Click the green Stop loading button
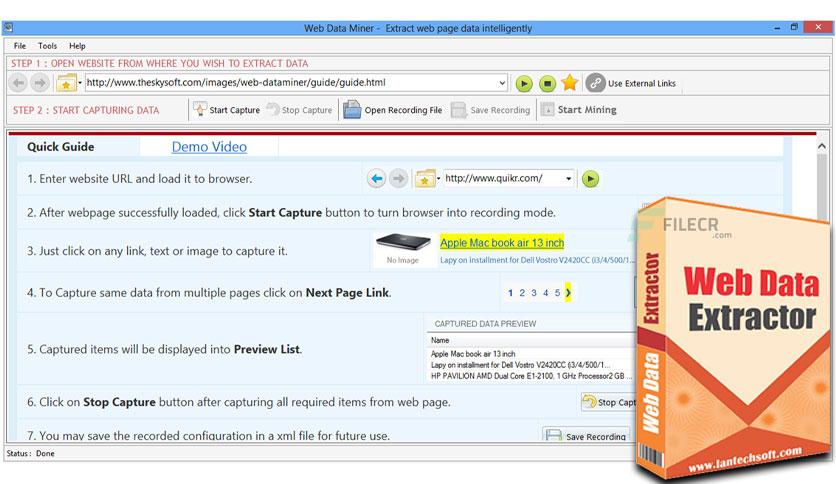 pyautogui.click(x=547, y=84)
